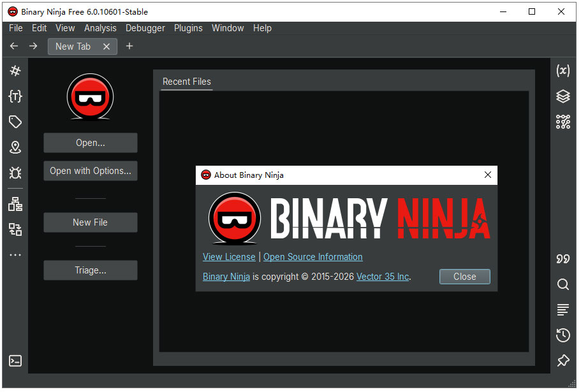Open the Edit menu
Viewport: 581px width, 392px height.
(x=40, y=28)
